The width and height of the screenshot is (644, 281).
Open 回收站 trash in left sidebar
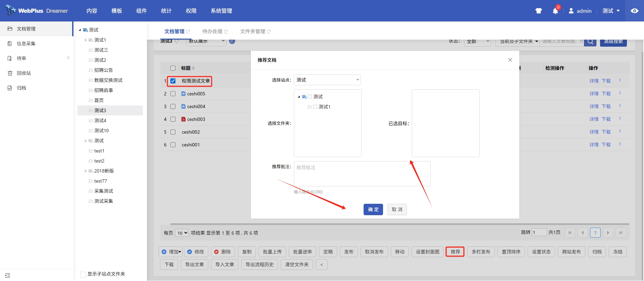[23, 73]
